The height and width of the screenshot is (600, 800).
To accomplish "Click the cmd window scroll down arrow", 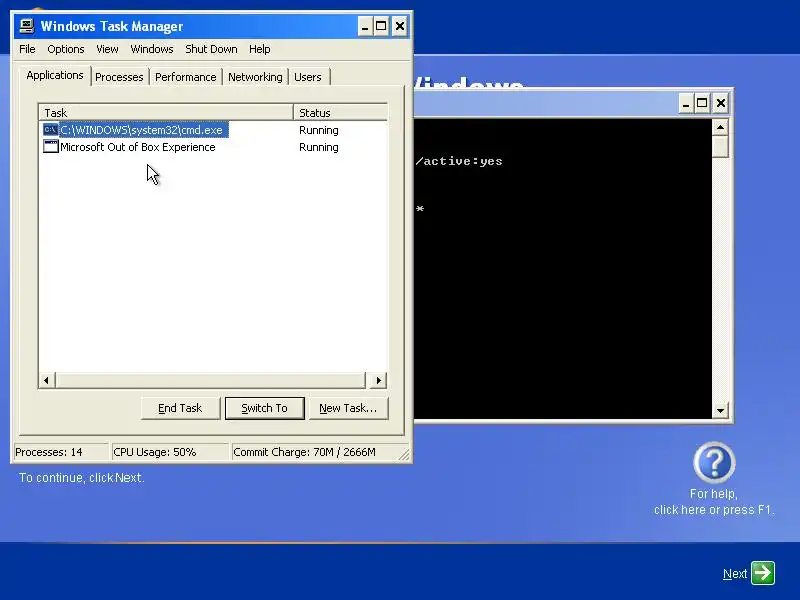I will [720, 410].
